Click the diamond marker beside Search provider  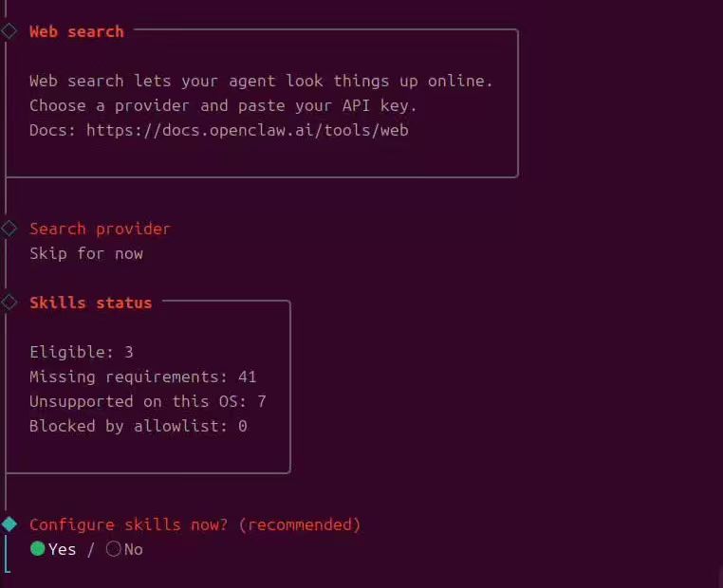tap(9, 229)
